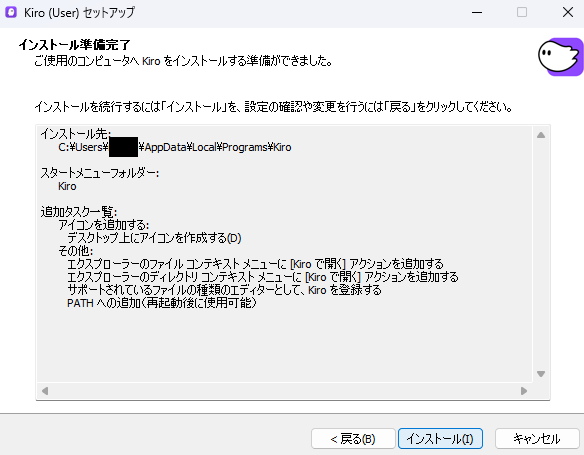The height and width of the screenshot is (455, 584).
Task: Click the scroll up arrow
Action: (541, 135)
